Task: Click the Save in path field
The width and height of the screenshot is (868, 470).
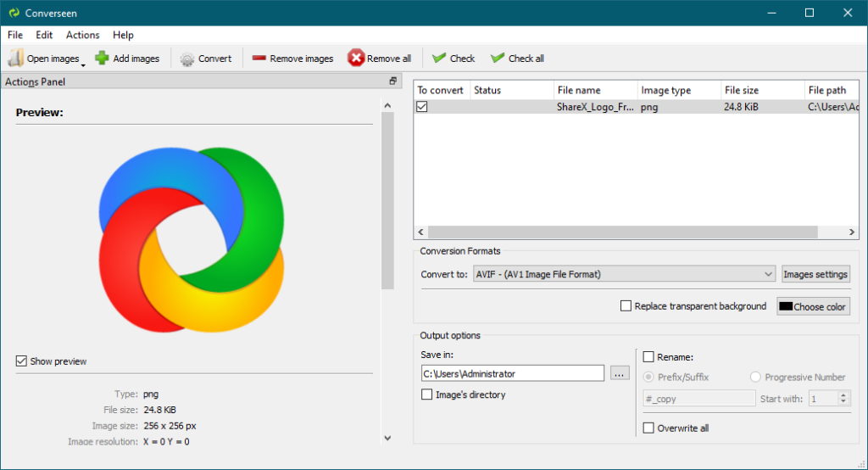Action: coord(512,373)
